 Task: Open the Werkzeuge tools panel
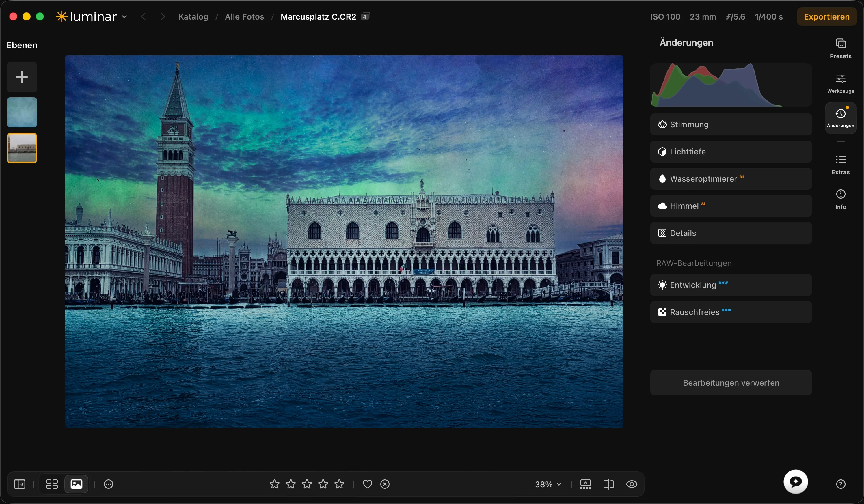pyautogui.click(x=840, y=84)
